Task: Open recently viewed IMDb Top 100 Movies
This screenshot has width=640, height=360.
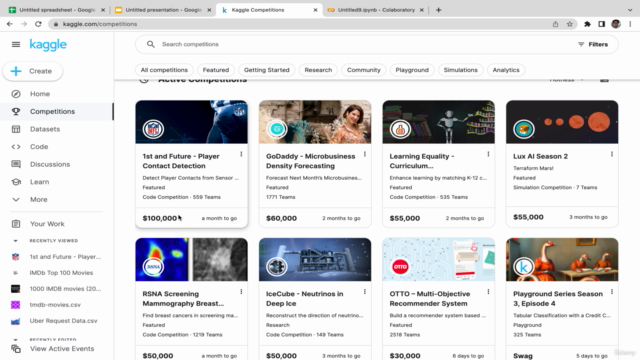Action: [61, 273]
